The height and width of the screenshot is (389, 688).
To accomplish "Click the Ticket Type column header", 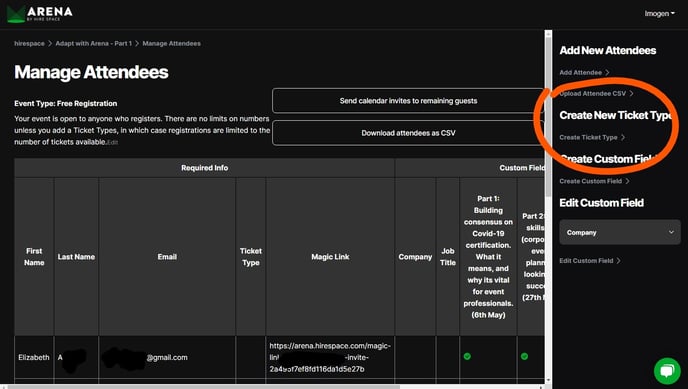I will 251,257.
